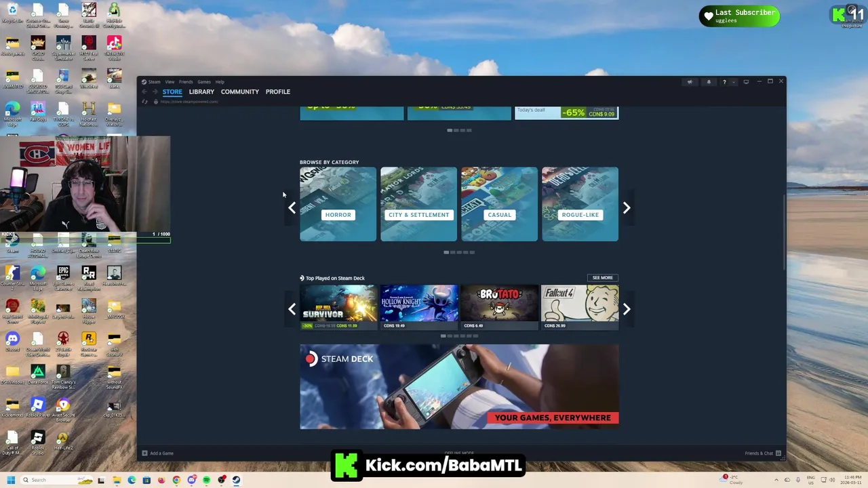Go back with Steam back arrow
This screenshot has width=868, height=488.
tap(144, 91)
